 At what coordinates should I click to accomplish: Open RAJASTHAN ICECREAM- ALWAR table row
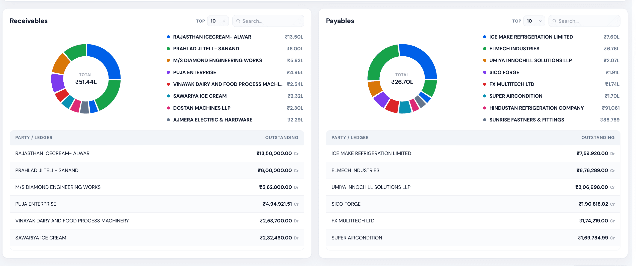(x=157, y=153)
